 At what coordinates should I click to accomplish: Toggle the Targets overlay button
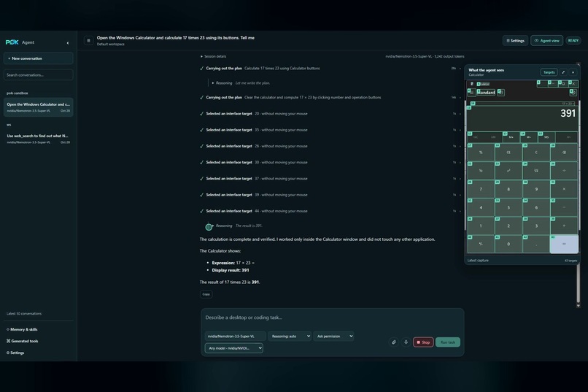tap(549, 72)
